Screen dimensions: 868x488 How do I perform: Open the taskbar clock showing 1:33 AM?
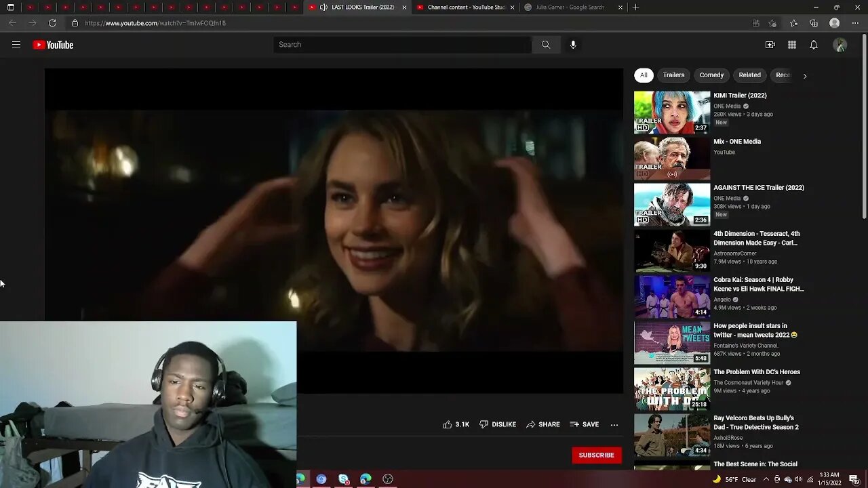coord(829,479)
